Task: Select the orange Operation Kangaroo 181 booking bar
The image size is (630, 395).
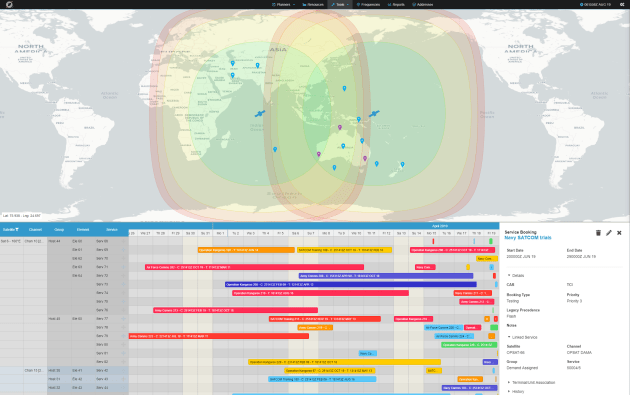Action: click(x=246, y=250)
